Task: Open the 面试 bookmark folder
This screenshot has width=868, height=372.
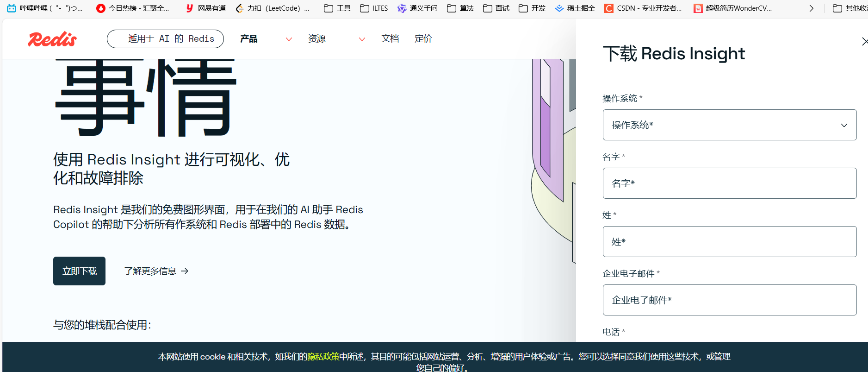Action: point(496,8)
